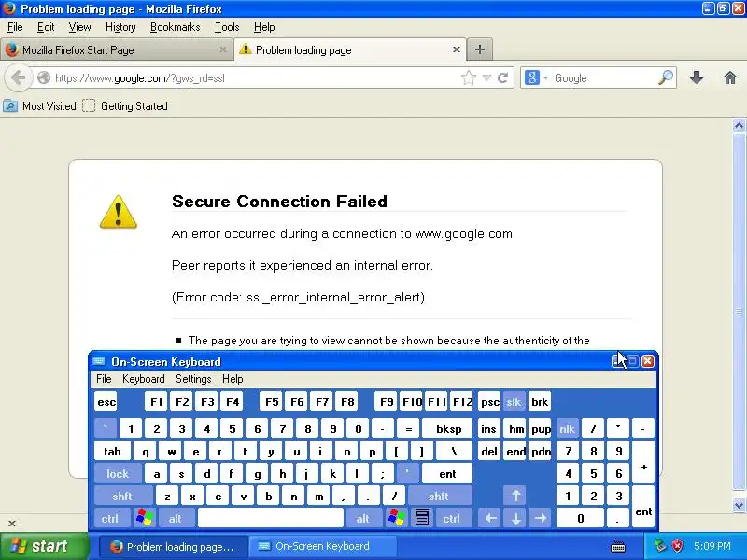
Task: Open On-Screen Keyboard Help menu
Action: (233, 379)
